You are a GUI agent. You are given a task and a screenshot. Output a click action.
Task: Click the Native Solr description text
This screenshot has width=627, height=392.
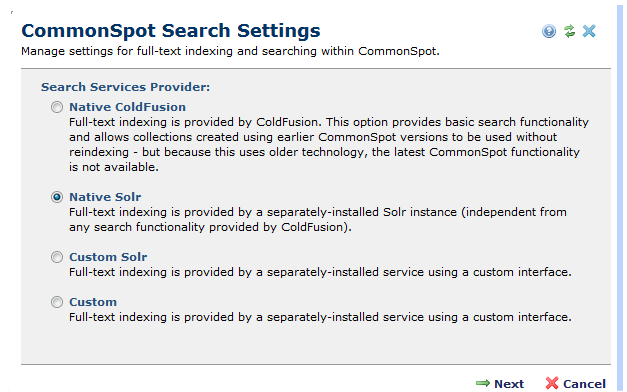coord(318,219)
